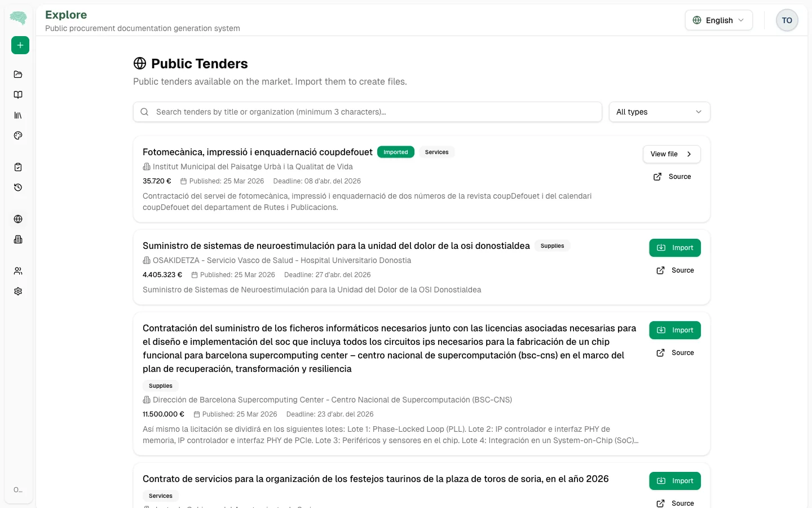The width and height of the screenshot is (812, 508).
Task: Open the history clock icon in the sidebar
Action: (18, 187)
